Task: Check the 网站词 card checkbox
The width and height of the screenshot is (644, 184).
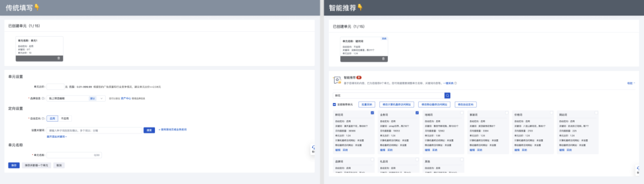Action: (596, 113)
